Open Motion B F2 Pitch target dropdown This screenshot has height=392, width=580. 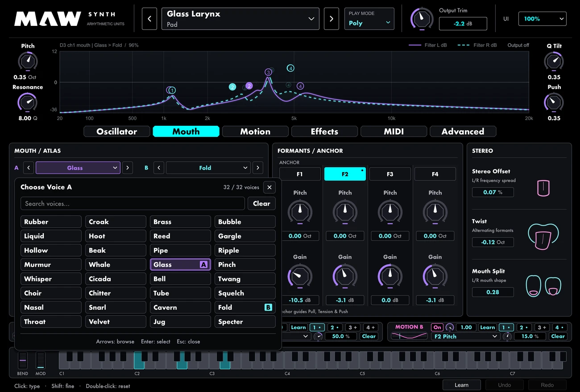(465, 336)
